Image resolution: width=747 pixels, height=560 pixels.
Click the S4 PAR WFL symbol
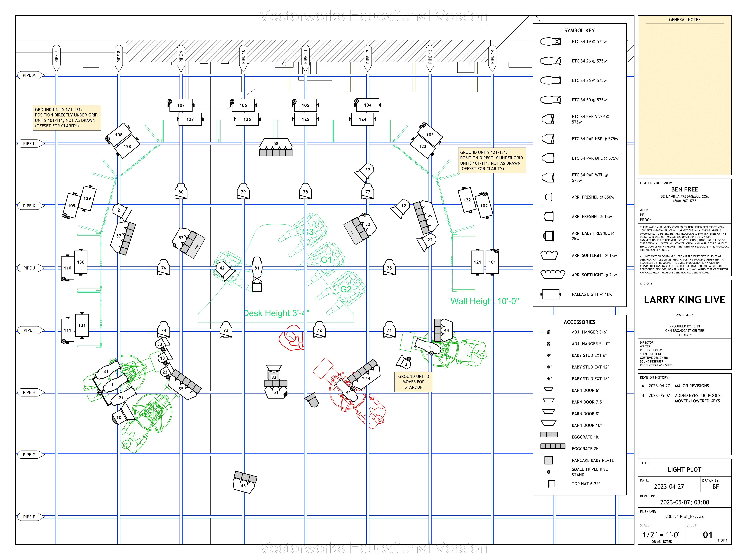point(548,177)
